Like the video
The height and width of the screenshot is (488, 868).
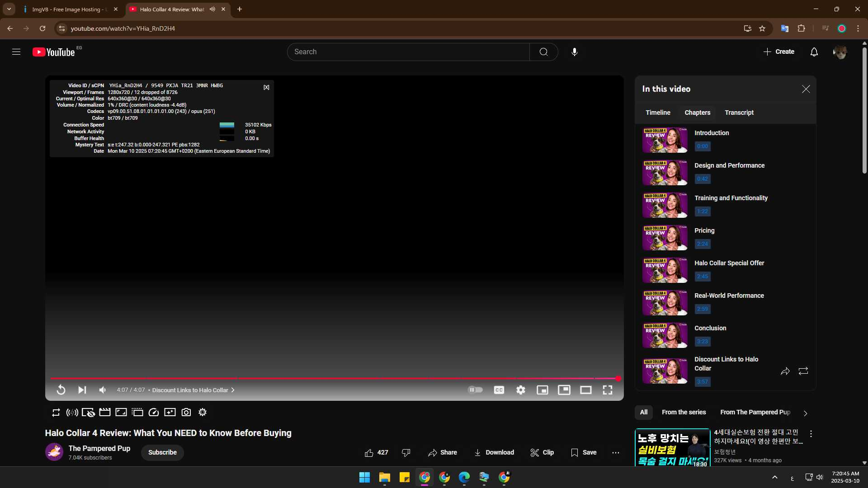point(376,452)
